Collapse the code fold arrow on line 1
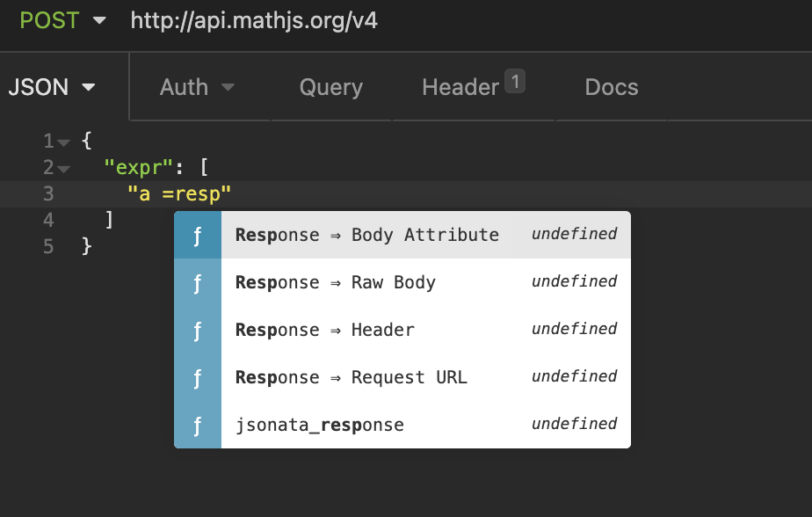This screenshot has width=812, height=517. [63, 142]
